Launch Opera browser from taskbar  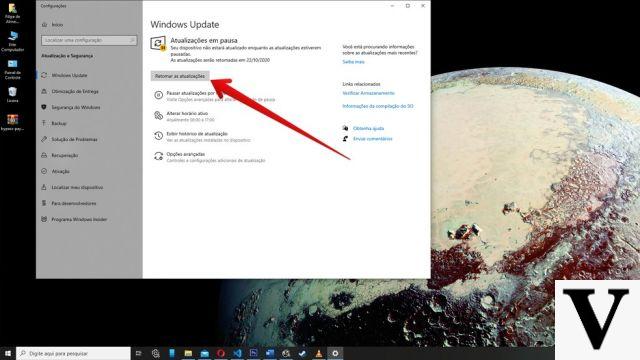221,353
